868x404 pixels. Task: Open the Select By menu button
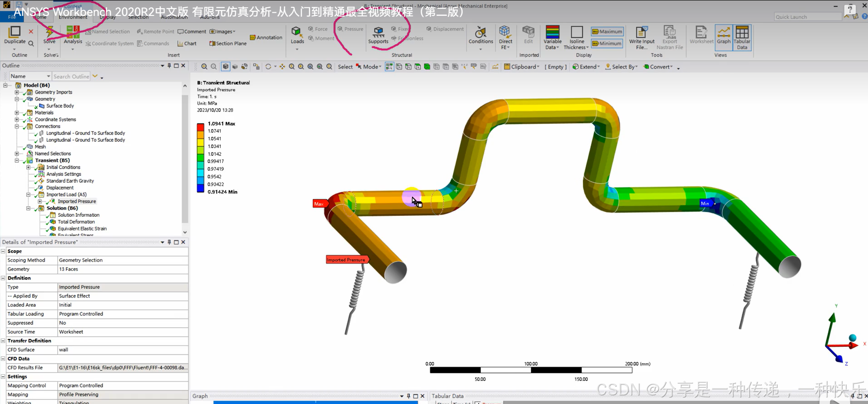coord(621,67)
